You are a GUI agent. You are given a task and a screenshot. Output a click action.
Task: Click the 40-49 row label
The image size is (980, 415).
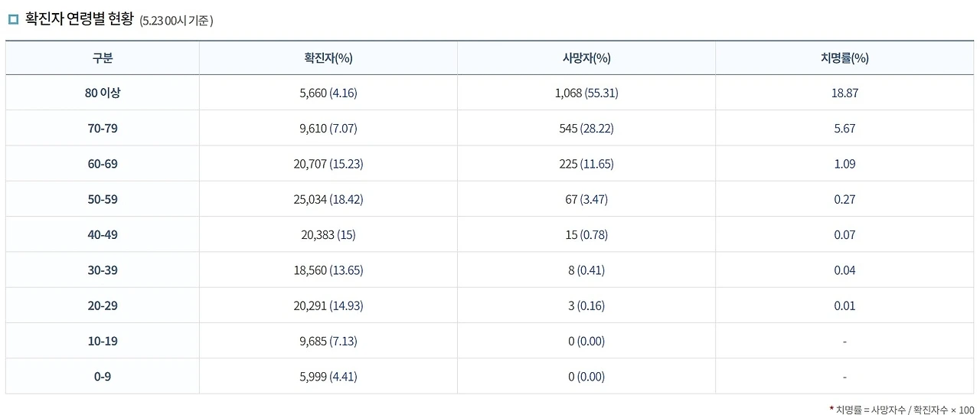(x=103, y=235)
